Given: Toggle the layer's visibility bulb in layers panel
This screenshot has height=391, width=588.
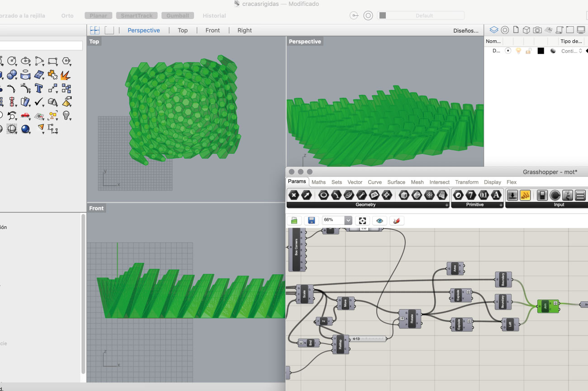Looking at the screenshot, I should pyautogui.click(x=518, y=51).
